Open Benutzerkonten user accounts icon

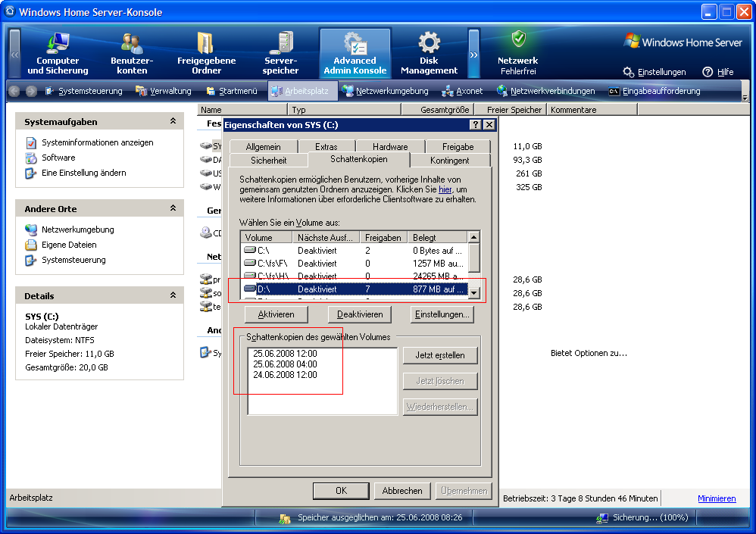click(x=132, y=53)
